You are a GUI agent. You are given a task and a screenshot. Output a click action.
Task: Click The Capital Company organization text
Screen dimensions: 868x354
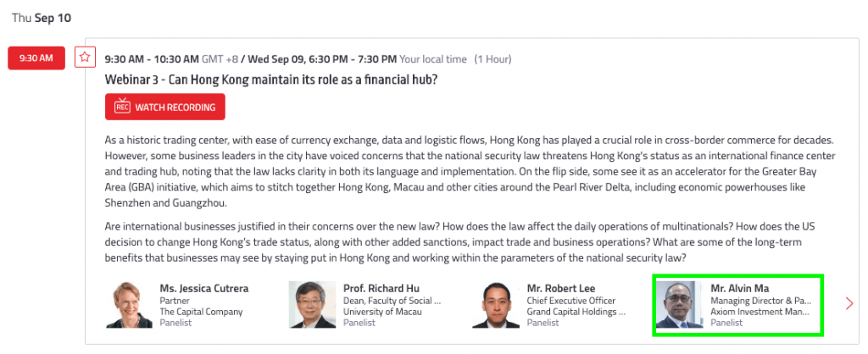point(202,312)
